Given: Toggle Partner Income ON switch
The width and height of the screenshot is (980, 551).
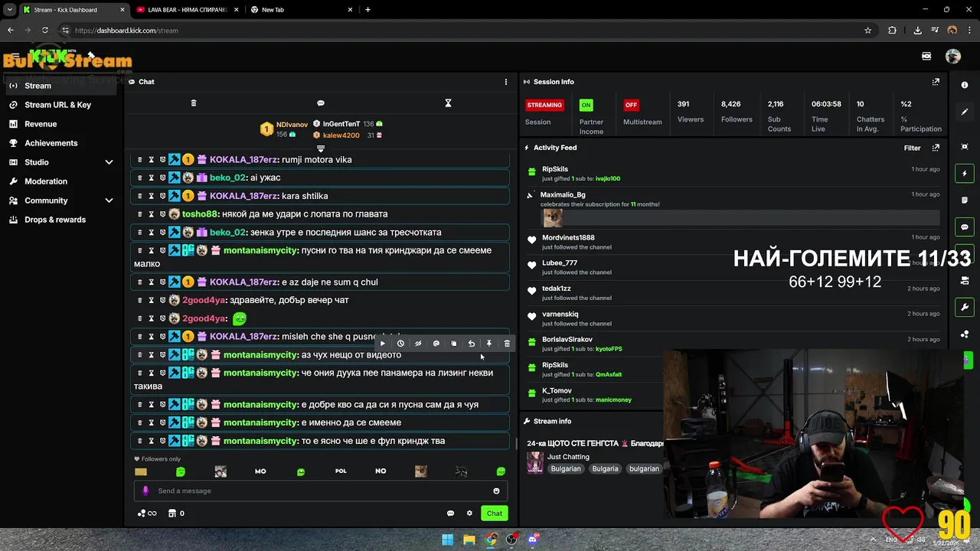Looking at the screenshot, I should coord(586,105).
